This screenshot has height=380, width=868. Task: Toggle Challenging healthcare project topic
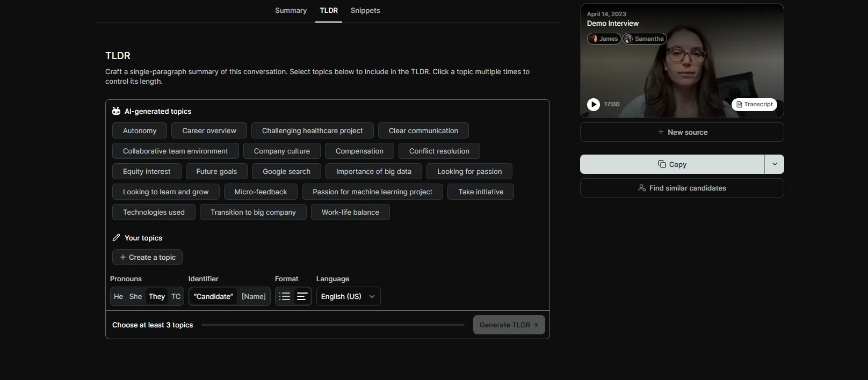point(312,130)
